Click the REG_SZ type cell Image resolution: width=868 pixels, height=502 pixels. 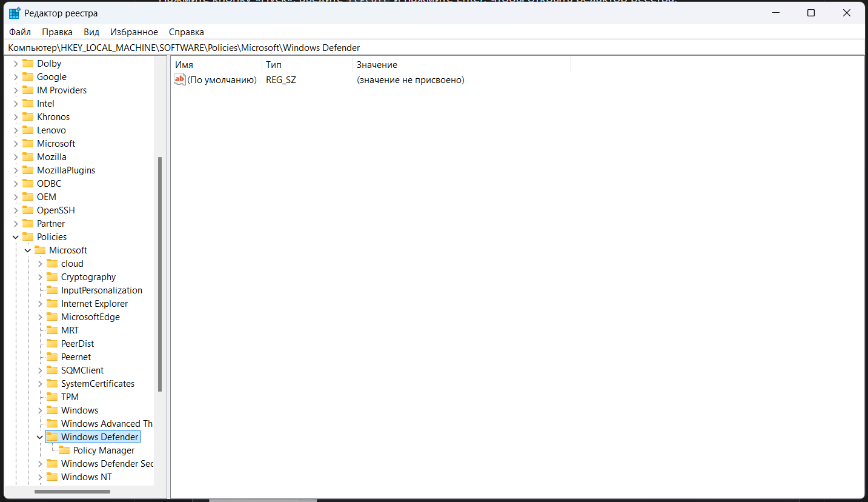tap(281, 79)
